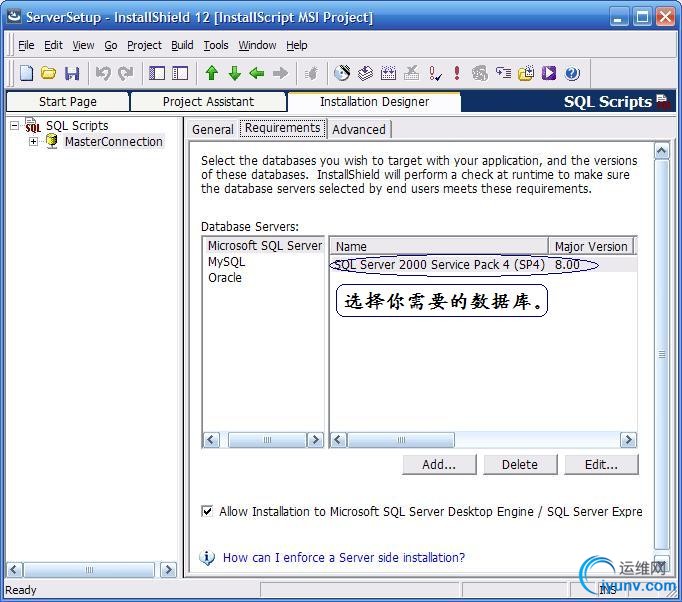Click the Edit... button
Screen dimensions: 682x602
pos(601,465)
